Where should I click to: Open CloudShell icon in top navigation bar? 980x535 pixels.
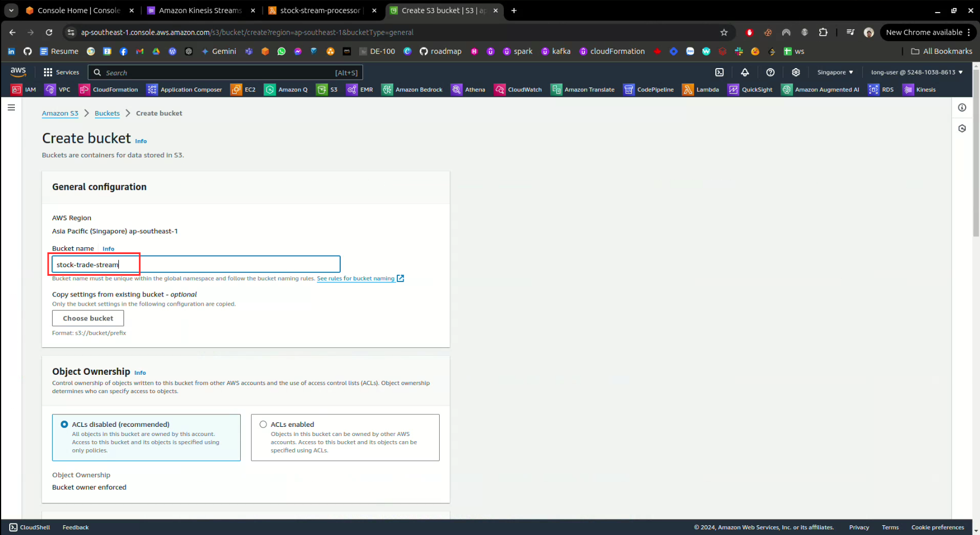point(719,72)
